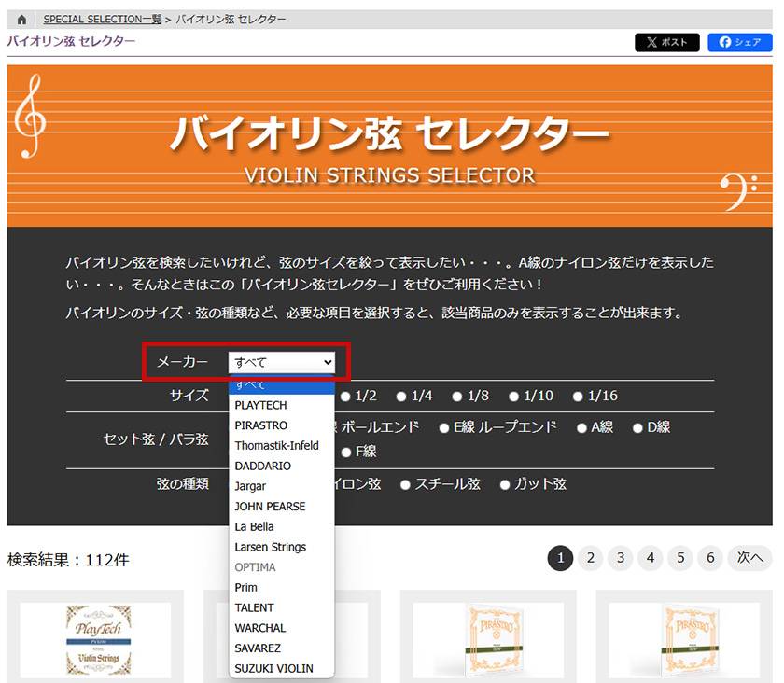Choose すべて option in maker list
Screen dimensions: 784x683
pos(282,385)
